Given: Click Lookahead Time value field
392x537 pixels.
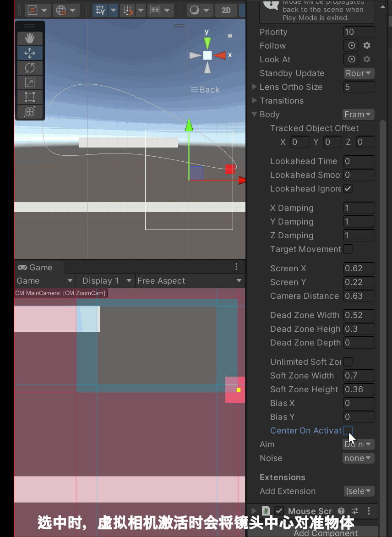Looking at the screenshot, I should (359, 161).
